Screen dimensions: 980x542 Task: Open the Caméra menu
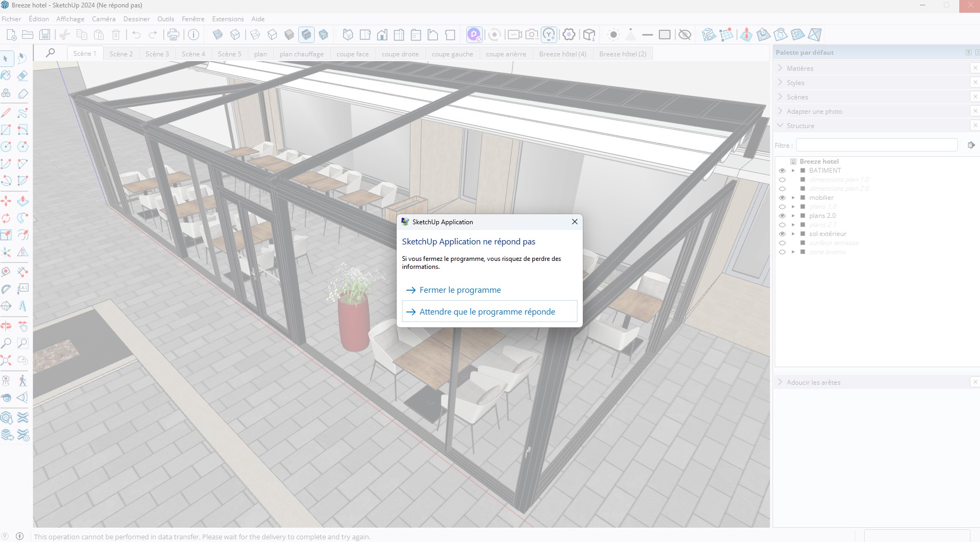104,19
